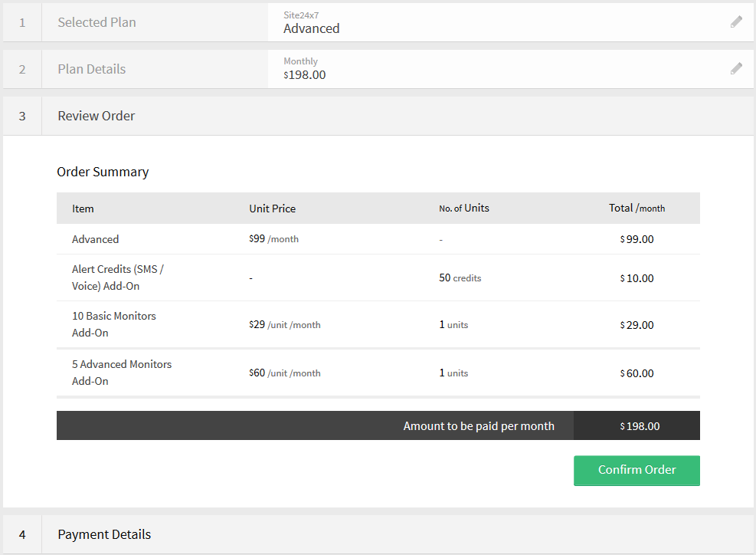This screenshot has width=756, height=555.
Task: Click the Item column header
Action: [x=83, y=209]
